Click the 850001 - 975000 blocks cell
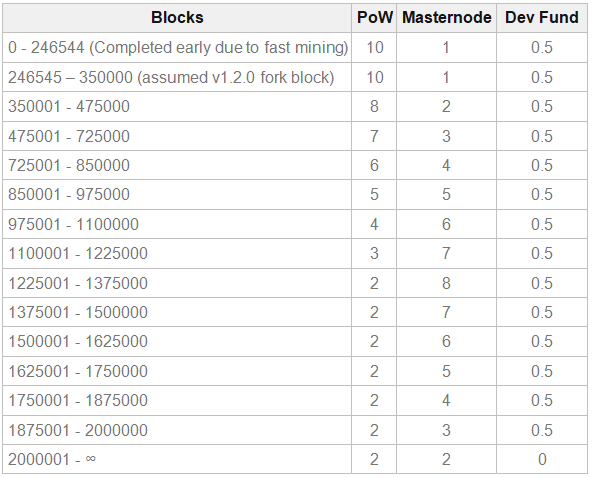Viewport: 592px width, 478px height. 177,194
